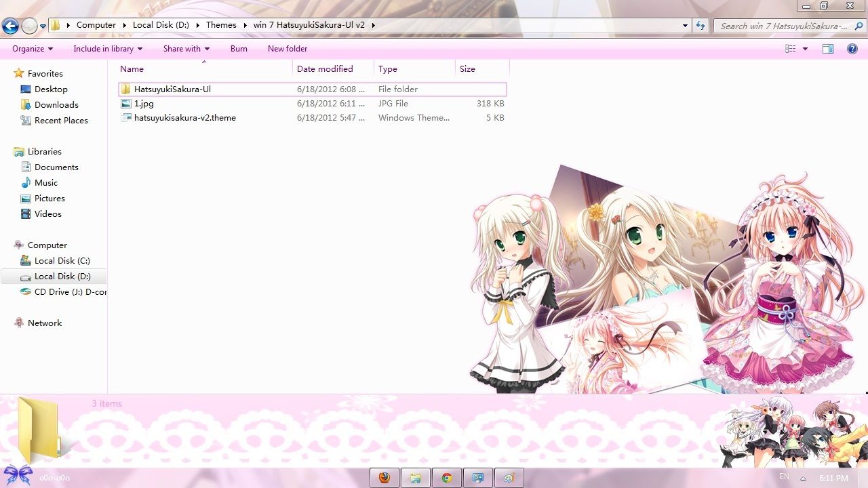Screen dimensions: 868x488
Task: Select Local Disk (C:) in navigation pane
Action: [62, 261]
